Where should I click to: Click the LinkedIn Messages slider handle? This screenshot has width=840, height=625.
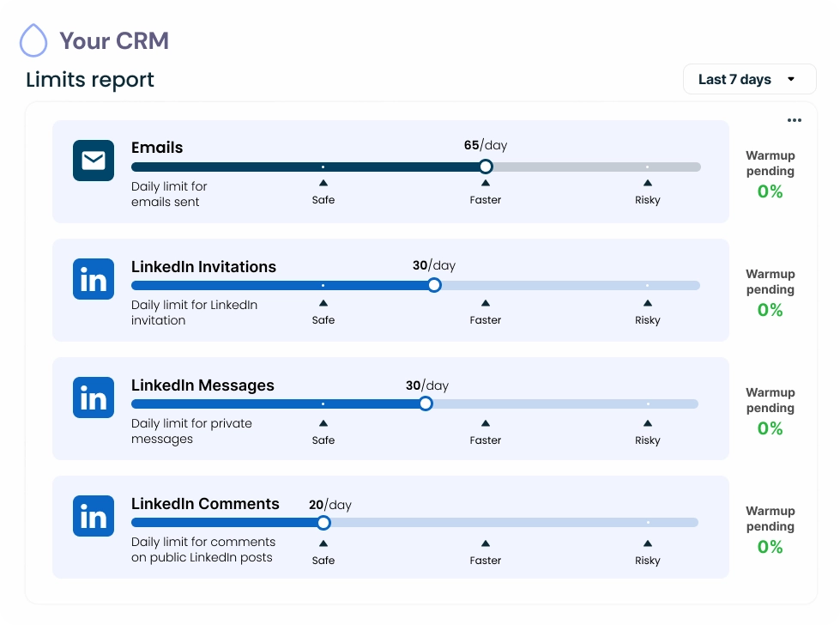426,404
